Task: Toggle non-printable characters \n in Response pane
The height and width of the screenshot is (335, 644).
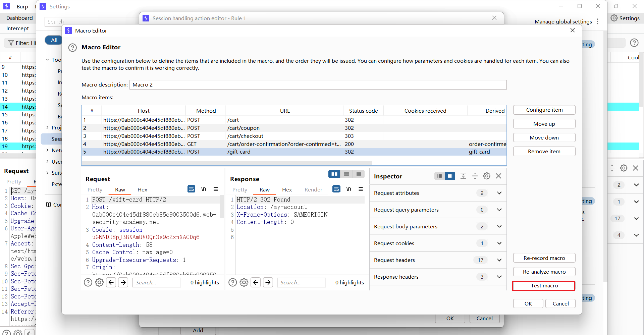Action: 349,189
